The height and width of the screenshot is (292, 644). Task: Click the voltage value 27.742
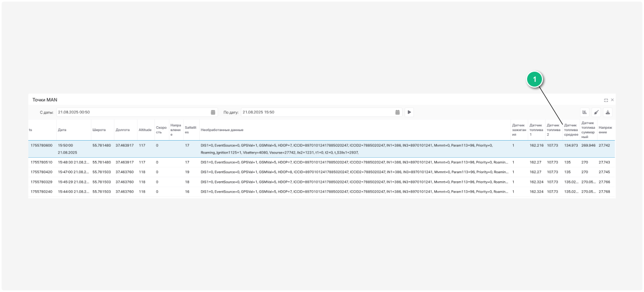tap(604, 145)
